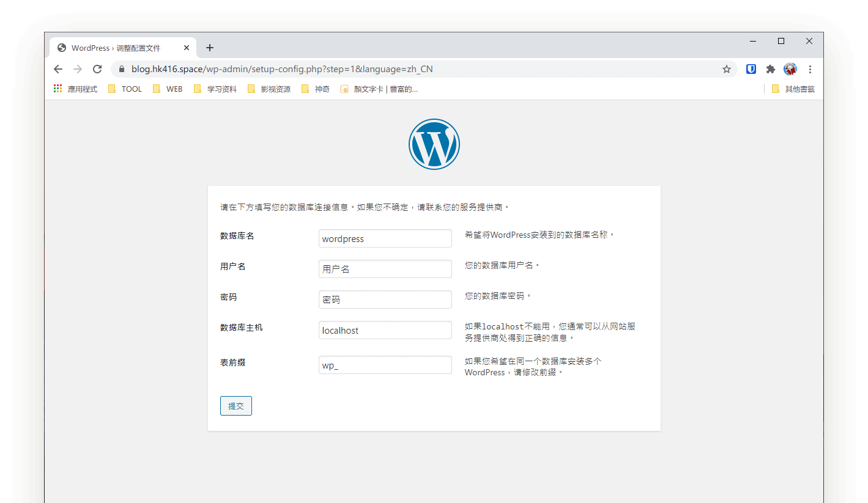
Task: Open the 顏文字卡 bookmark
Action: click(379, 89)
